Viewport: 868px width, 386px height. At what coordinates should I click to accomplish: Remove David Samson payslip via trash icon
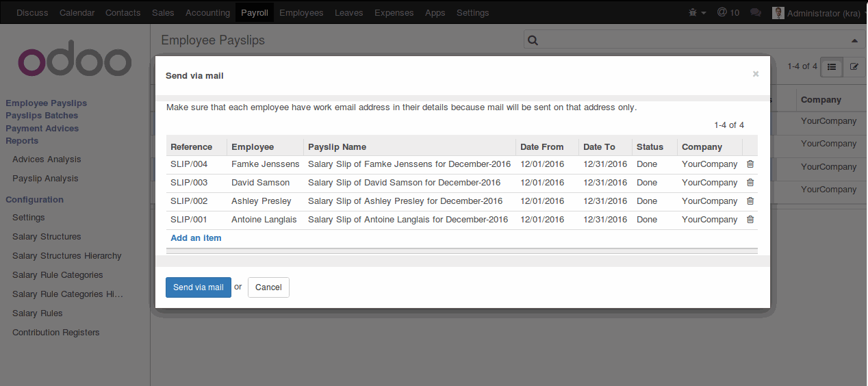(x=750, y=183)
